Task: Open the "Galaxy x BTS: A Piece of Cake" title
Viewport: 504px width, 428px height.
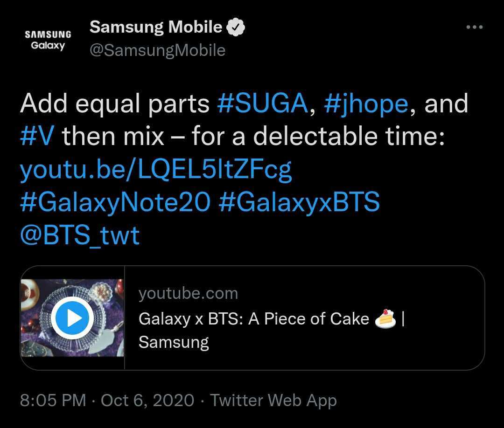Action: (254, 319)
